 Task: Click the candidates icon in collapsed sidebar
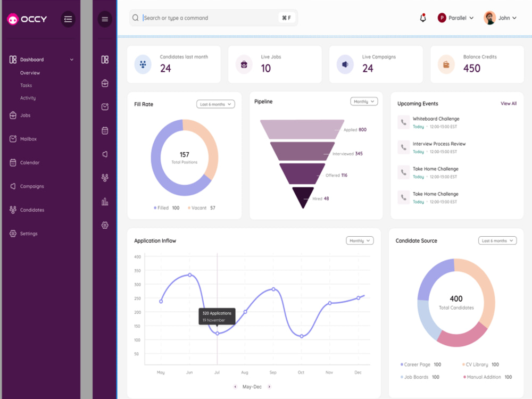[x=105, y=178]
